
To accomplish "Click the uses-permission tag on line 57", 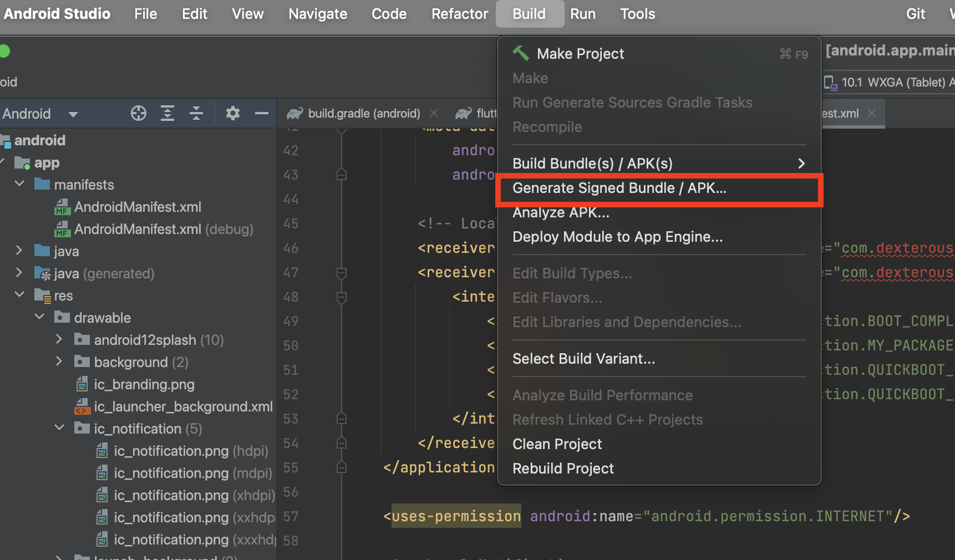I will click(456, 516).
